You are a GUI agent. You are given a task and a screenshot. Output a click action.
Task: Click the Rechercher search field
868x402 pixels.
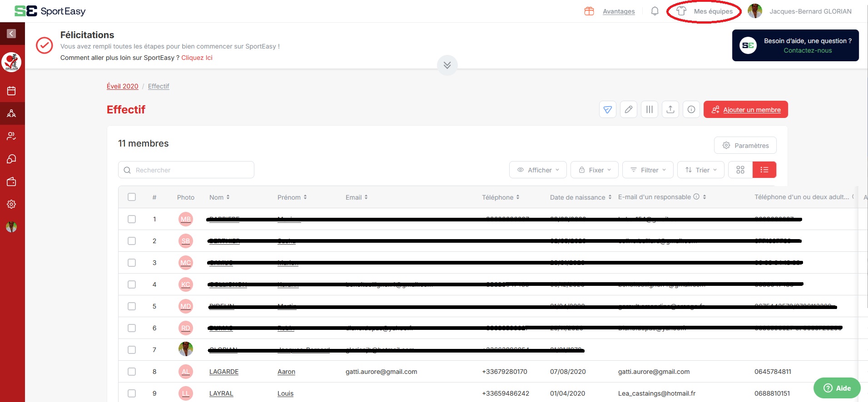point(186,170)
